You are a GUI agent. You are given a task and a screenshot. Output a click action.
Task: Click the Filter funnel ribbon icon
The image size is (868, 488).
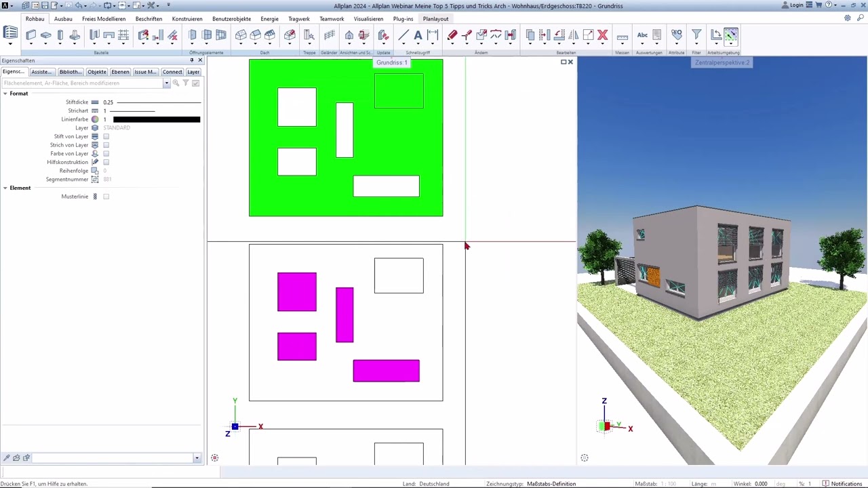(696, 34)
